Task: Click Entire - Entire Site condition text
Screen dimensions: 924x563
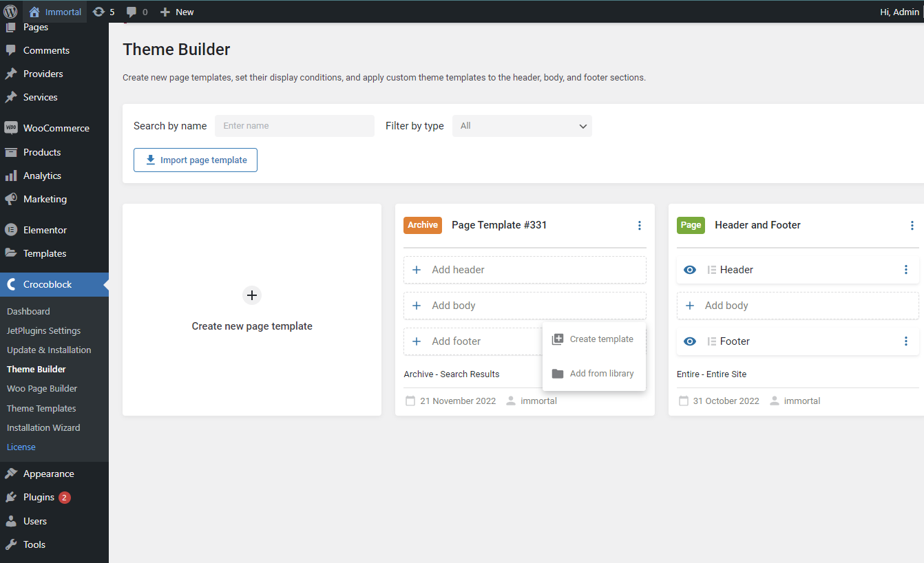Action: click(712, 374)
